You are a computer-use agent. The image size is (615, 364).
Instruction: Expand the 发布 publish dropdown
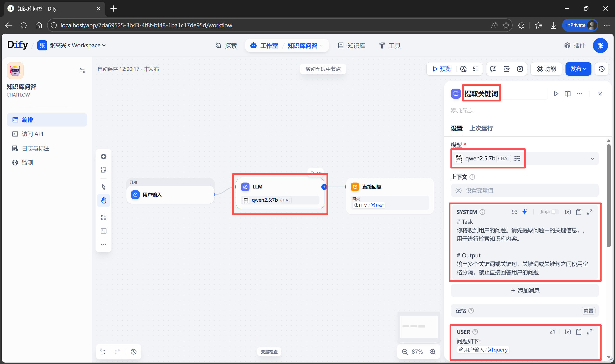(x=578, y=69)
